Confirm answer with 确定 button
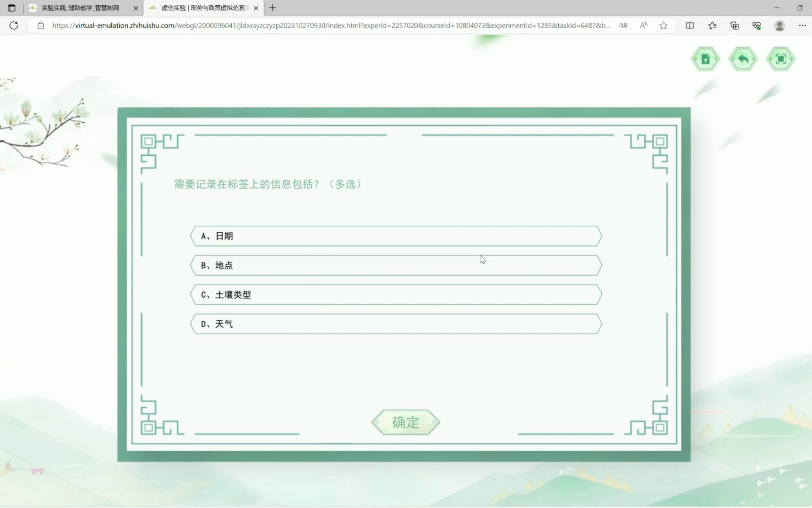This screenshot has height=508, width=812. pyautogui.click(x=406, y=422)
